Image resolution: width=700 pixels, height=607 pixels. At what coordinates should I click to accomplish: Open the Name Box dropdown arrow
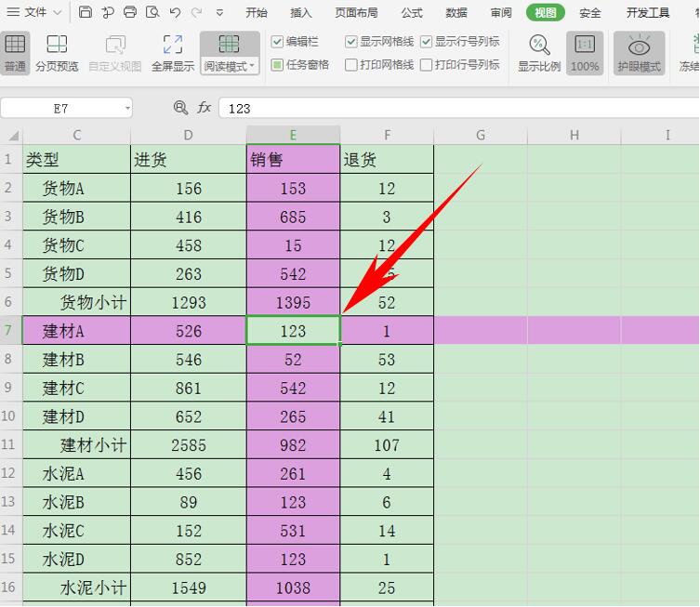(x=127, y=108)
